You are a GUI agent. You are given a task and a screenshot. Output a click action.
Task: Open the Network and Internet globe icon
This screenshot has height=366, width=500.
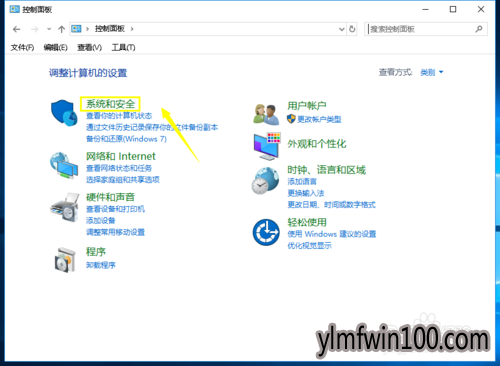[64, 166]
